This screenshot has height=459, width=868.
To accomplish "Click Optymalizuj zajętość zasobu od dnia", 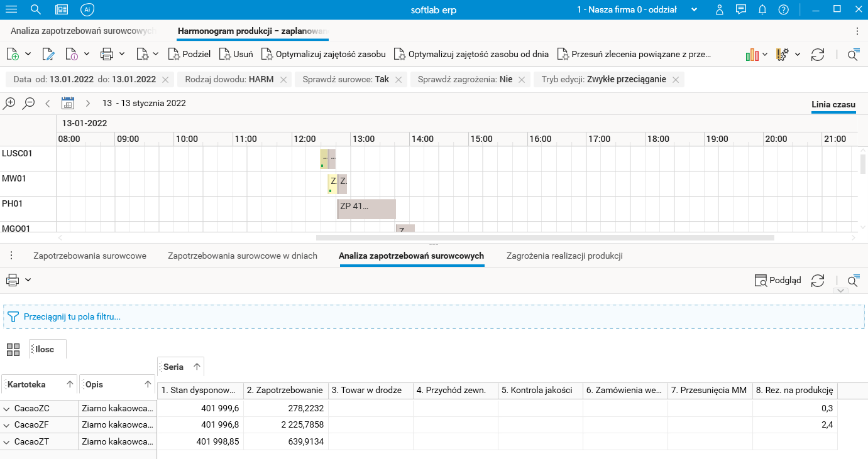I will coord(471,55).
